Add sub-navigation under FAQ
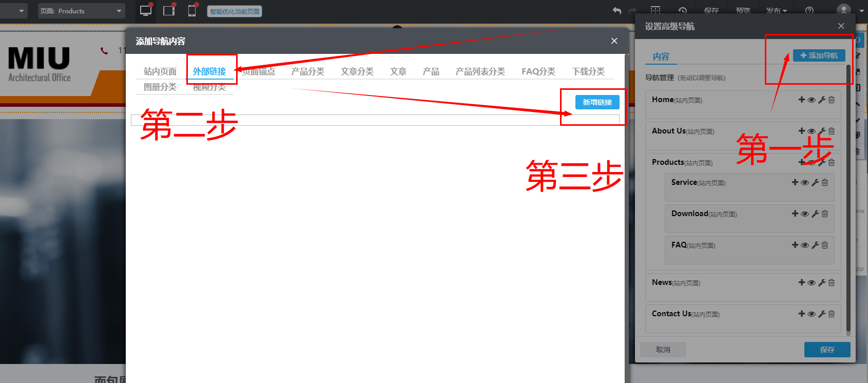 click(x=795, y=245)
